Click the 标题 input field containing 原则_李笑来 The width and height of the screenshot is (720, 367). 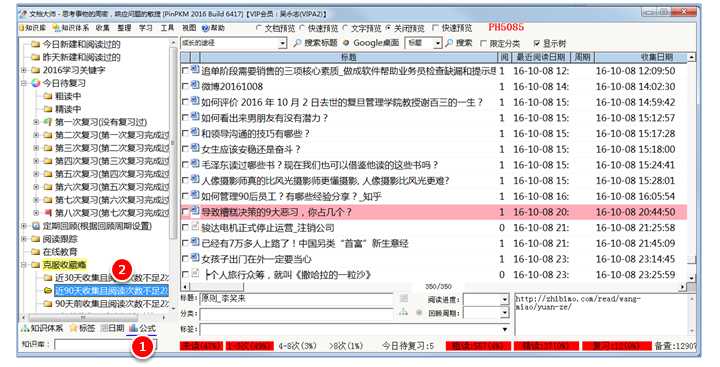click(297, 299)
